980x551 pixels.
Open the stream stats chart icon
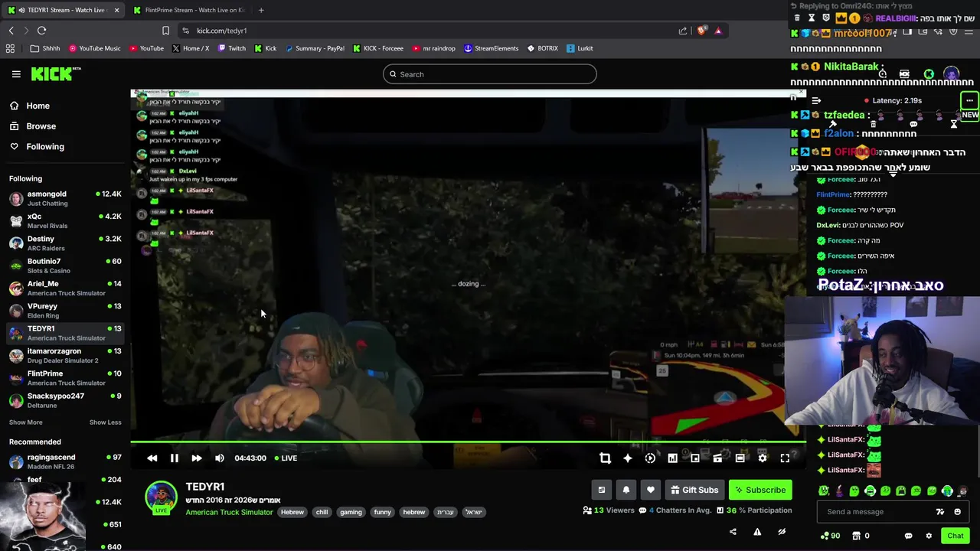coord(672,458)
